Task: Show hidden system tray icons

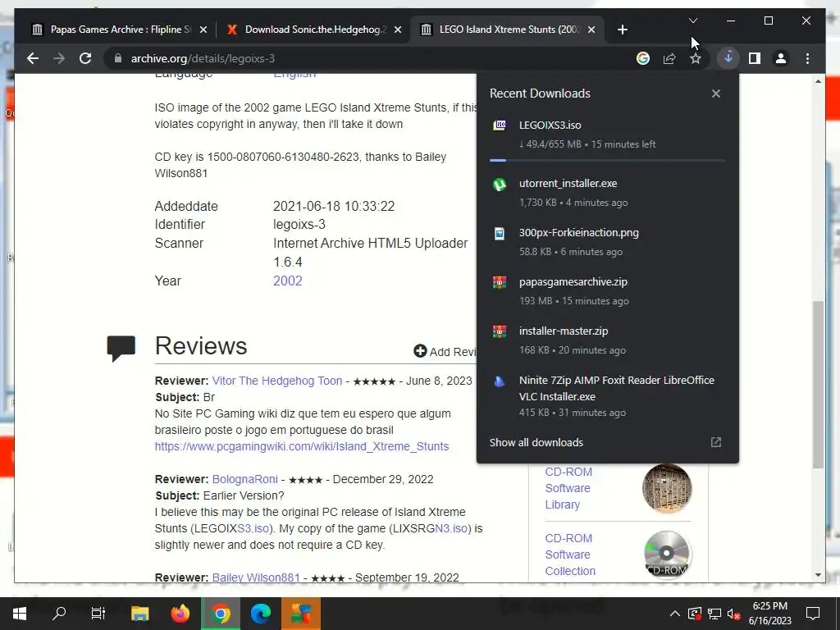Action: [x=675, y=614]
